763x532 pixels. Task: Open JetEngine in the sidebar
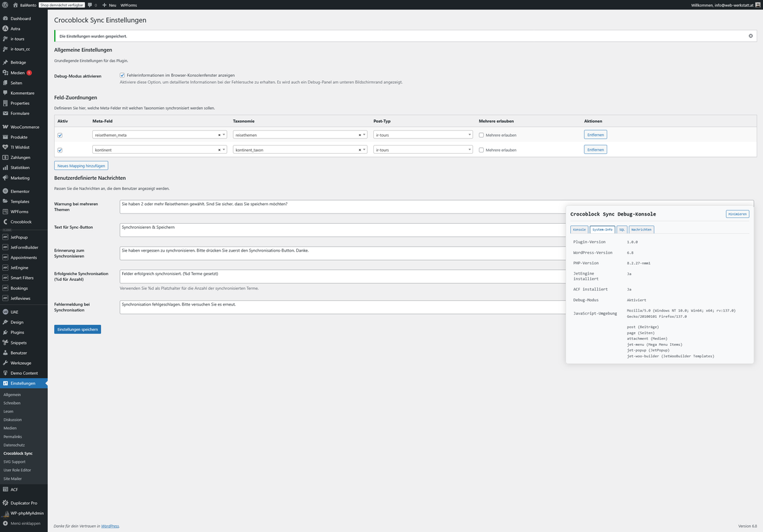24,268
